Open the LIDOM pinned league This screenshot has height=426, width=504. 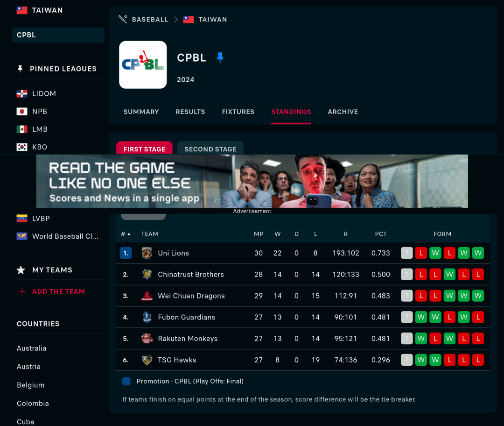(x=44, y=93)
